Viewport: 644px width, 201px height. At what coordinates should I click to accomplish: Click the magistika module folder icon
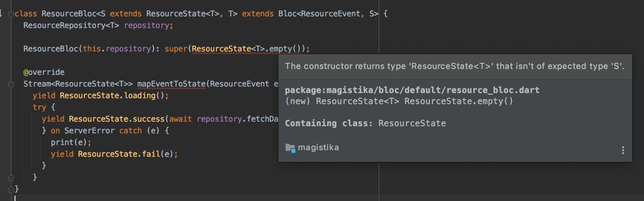click(x=290, y=148)
